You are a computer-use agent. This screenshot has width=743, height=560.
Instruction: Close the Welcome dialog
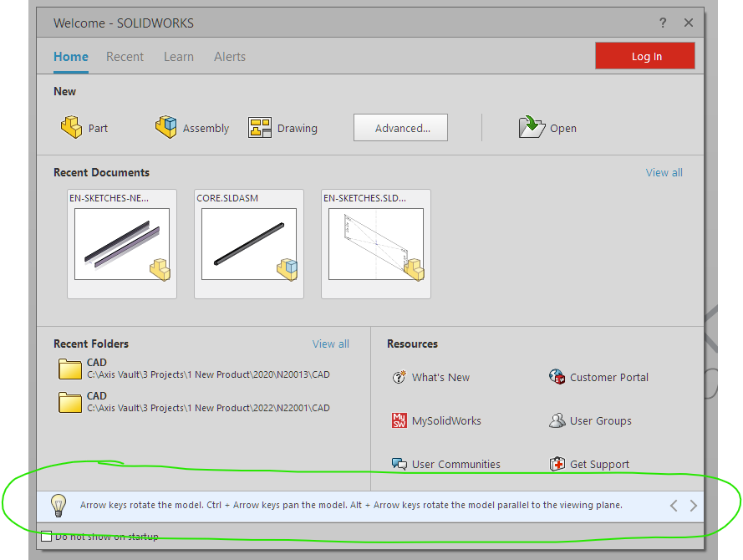pyautogui.click(x=689, y=23)
